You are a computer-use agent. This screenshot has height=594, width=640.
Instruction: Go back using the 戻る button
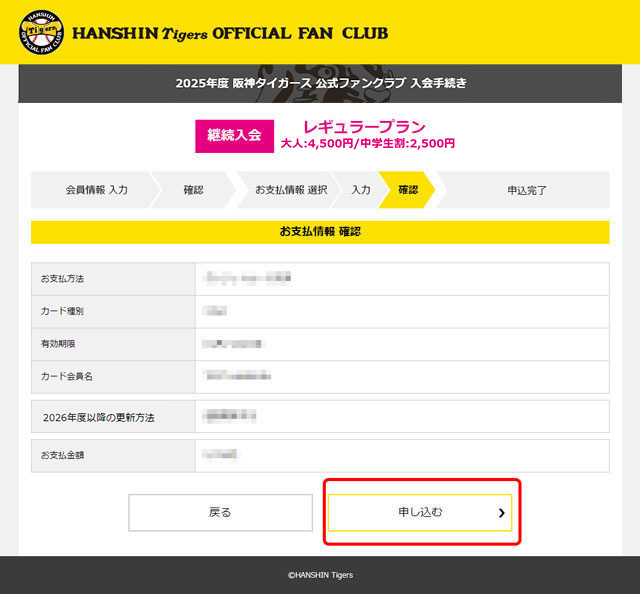220,512
